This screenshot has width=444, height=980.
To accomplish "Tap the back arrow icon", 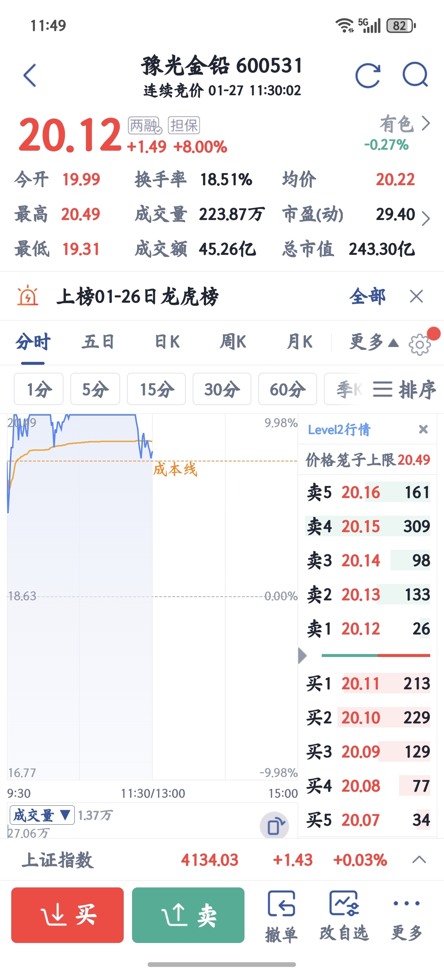I will [x=30, y=75].
